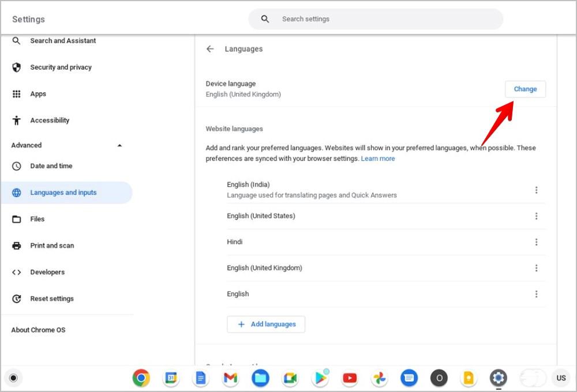Click the Add languages button
The width and height of the screenshot is (577, 392).
[x=265, y=325]
